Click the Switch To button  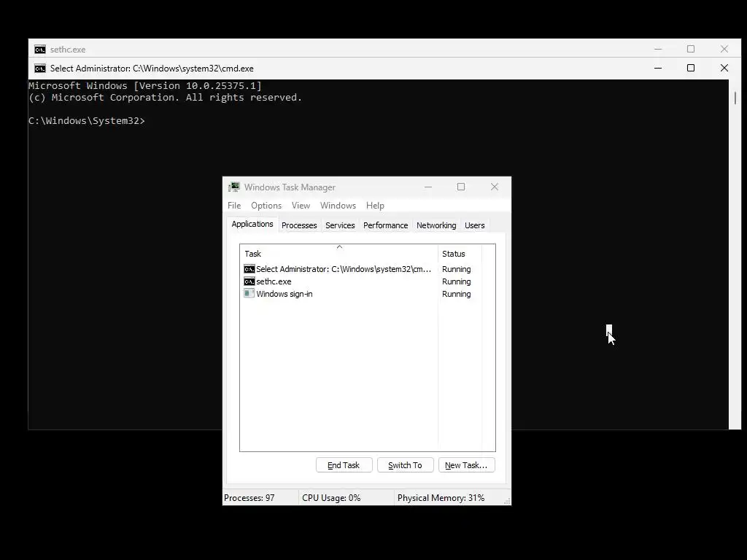click(x=405, y=465)
